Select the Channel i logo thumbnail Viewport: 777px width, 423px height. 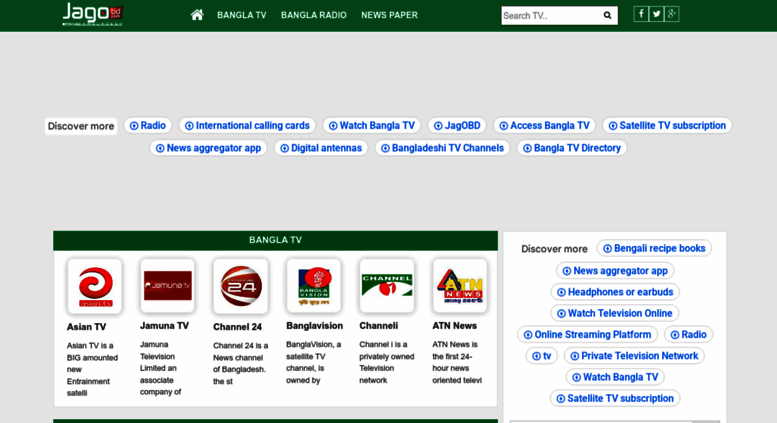pos(387,286)
